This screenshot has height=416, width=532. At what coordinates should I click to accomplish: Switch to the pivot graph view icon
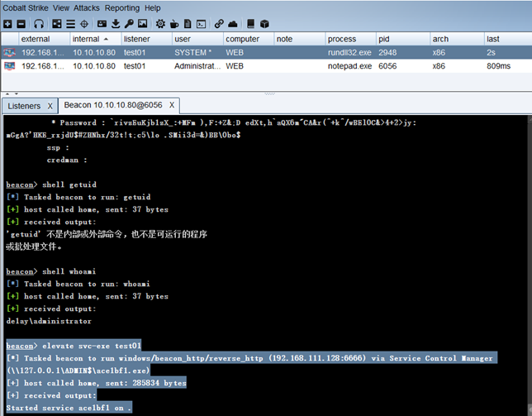pyautogui.click(x=57, y=24)
